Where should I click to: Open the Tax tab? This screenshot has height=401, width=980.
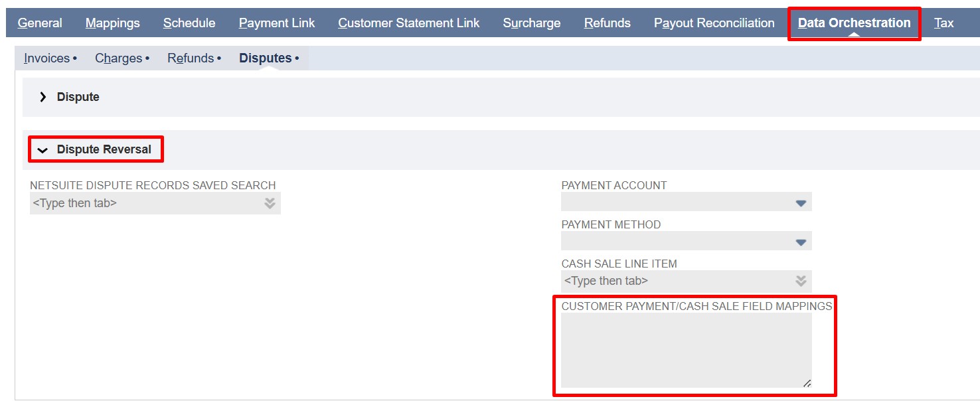(x=943, y=22)
